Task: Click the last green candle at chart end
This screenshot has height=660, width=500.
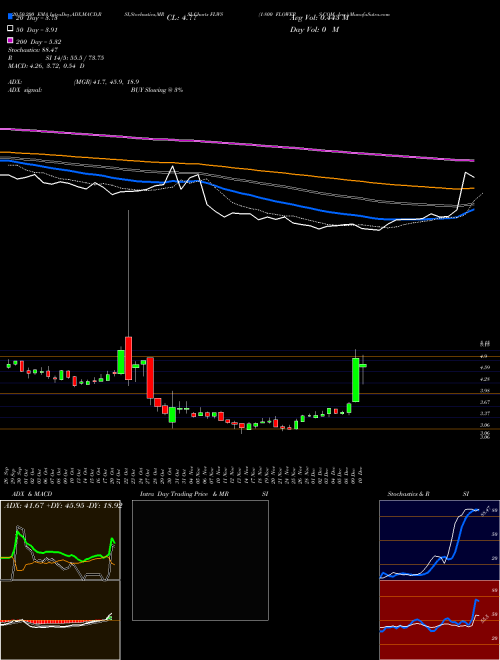Action: pos(363,365)
